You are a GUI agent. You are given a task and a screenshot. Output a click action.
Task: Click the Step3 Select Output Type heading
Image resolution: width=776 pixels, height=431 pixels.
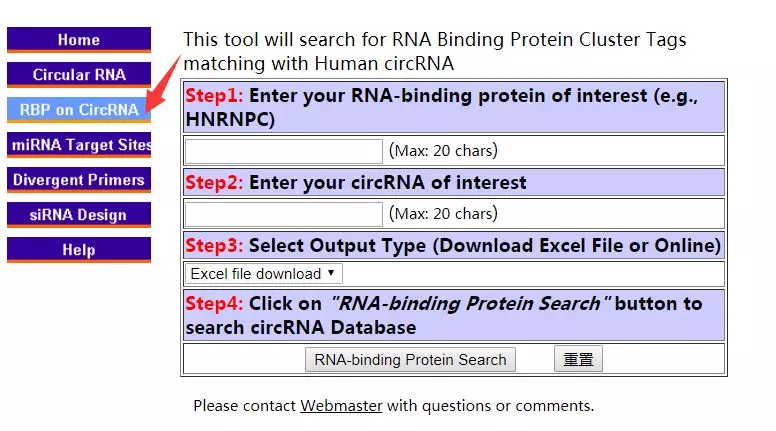point(453,245)
